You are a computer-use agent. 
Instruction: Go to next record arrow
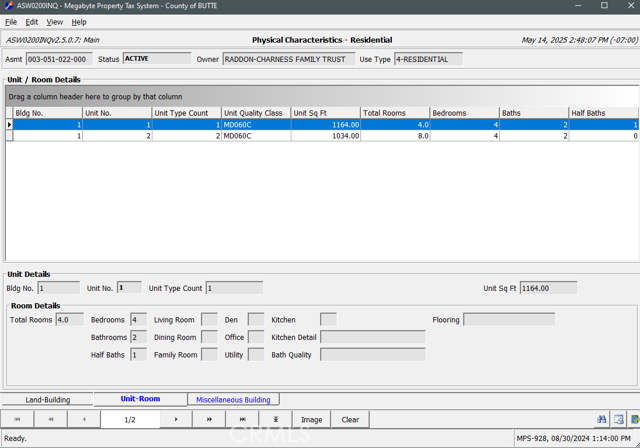point(176,419)
